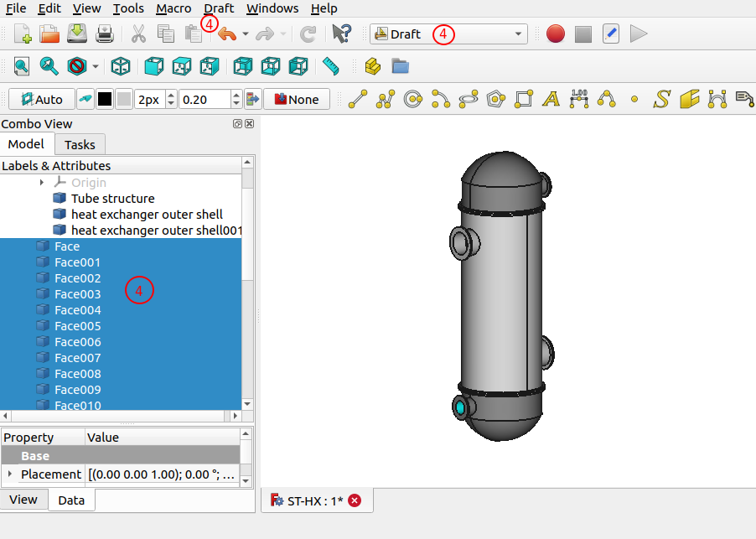The width and height of the screenshot is (756, 539).
Task: Select the Draft Dimension tool
Action: coord(579,98)
